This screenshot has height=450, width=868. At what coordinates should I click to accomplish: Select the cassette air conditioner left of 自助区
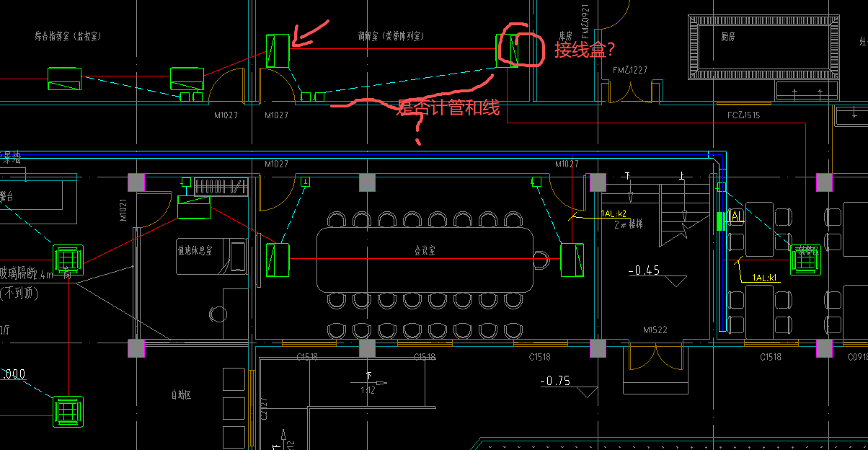point(68,410)
